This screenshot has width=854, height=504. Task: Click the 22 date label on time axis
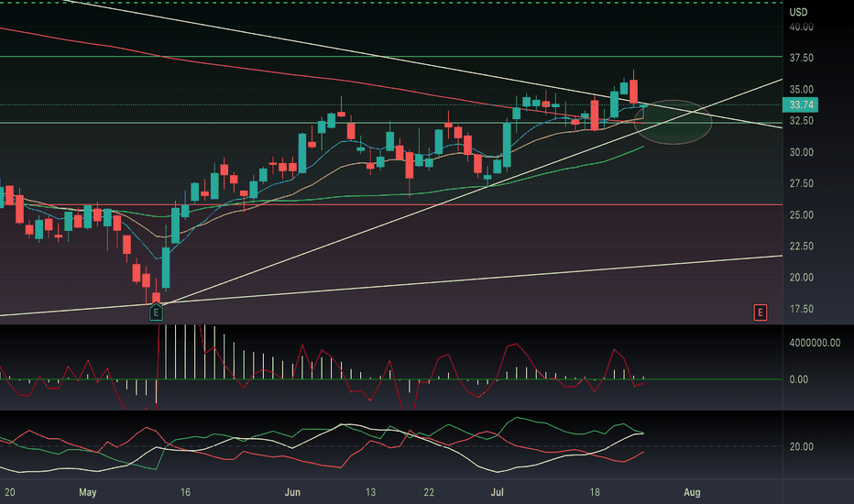coord(429,492)
